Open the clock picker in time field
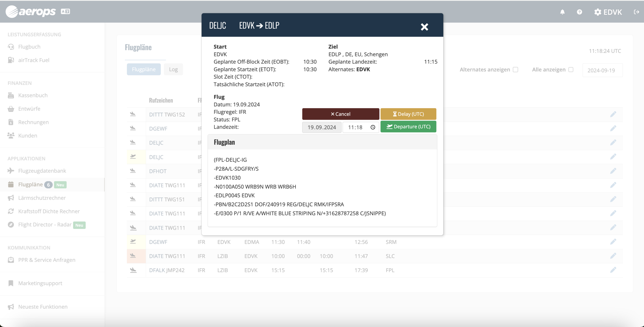644x327 pixels. tap(373, 127)
